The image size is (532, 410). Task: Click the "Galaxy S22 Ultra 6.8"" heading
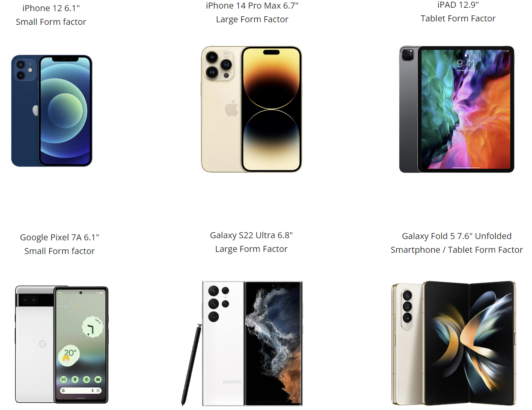pos(251,235)
